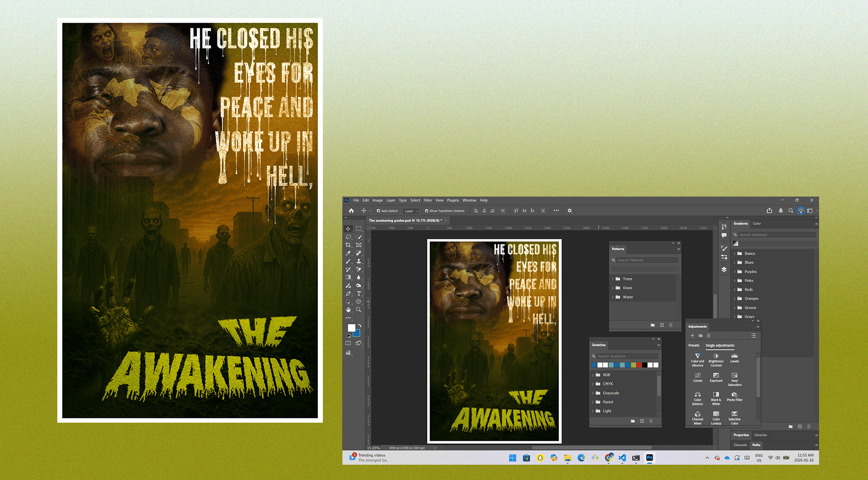Switch to the Color tab
Screen dimensions: 868x480
[x=757, y=223]
